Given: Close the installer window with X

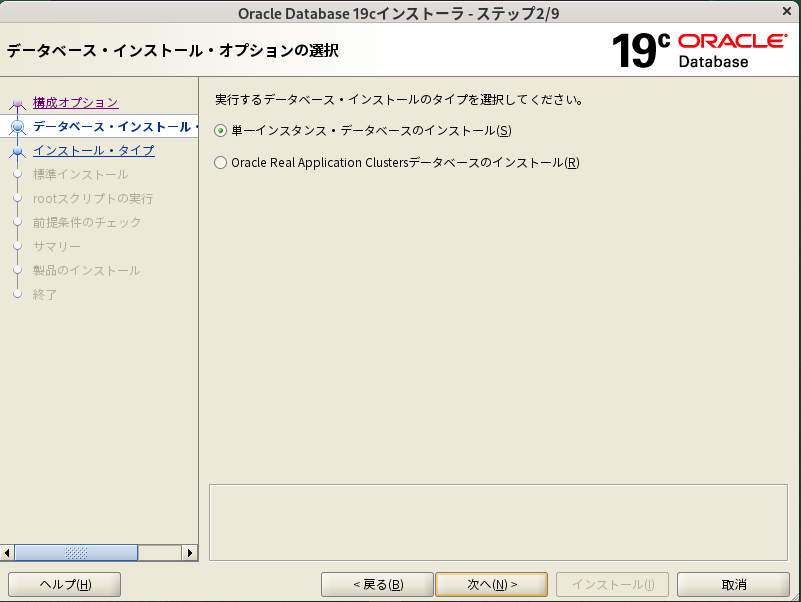Looking at the screenshot, I should pos(787,11).
